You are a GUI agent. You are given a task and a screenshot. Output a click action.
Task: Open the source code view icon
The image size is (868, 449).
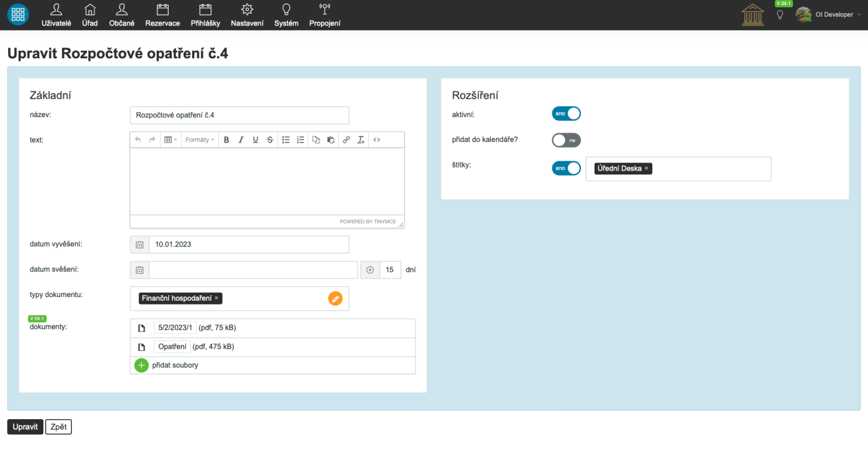pos(376,140)
